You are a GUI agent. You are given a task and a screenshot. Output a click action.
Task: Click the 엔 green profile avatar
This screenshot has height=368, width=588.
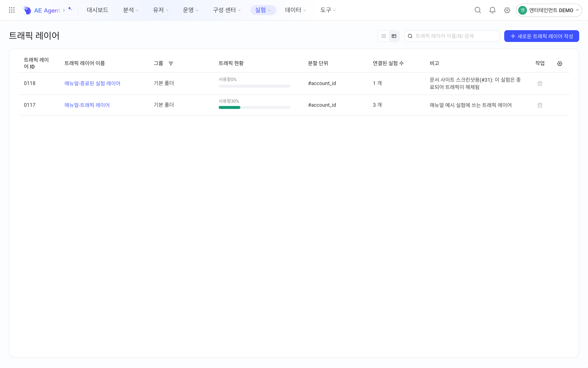pyautogui.click(x=522, y=10)
